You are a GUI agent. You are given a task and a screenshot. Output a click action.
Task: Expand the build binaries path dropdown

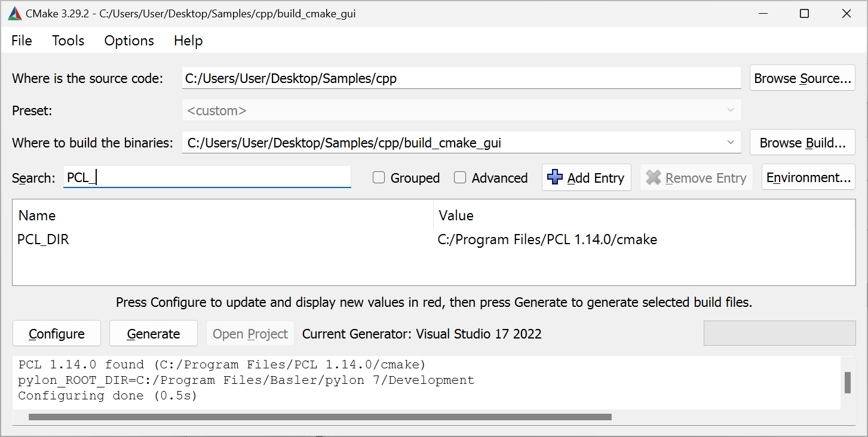tap(731, 143)
